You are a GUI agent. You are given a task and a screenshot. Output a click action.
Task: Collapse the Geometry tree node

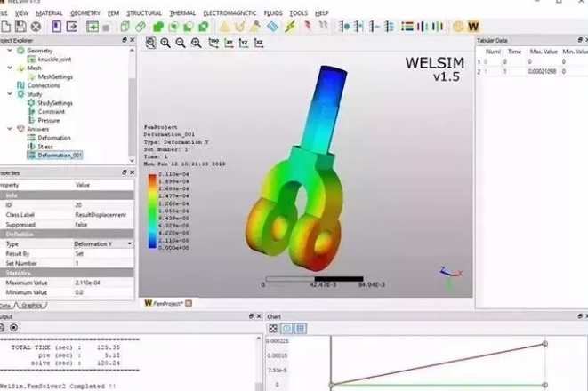click(11, 52)
